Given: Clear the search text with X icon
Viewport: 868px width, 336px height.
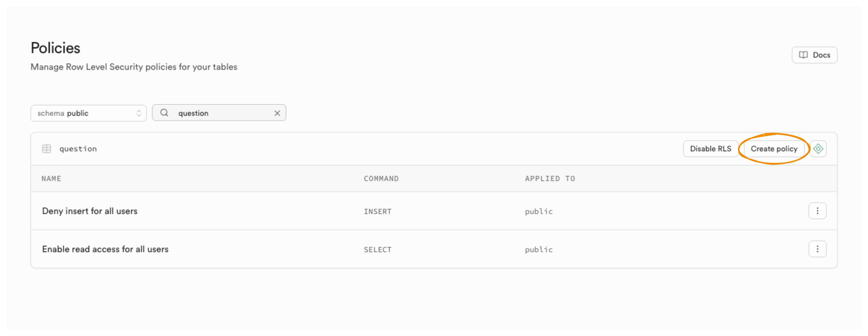Looking at the screenshot, I should 277,113.
